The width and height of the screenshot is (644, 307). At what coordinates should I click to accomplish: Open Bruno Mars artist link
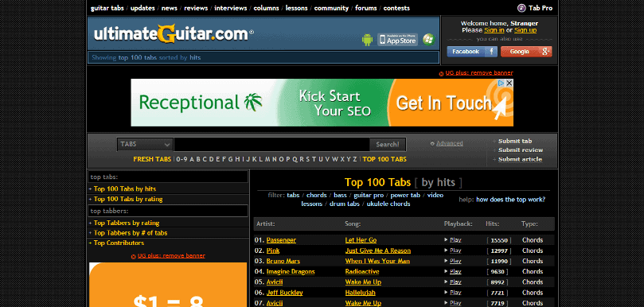[283, 261]
